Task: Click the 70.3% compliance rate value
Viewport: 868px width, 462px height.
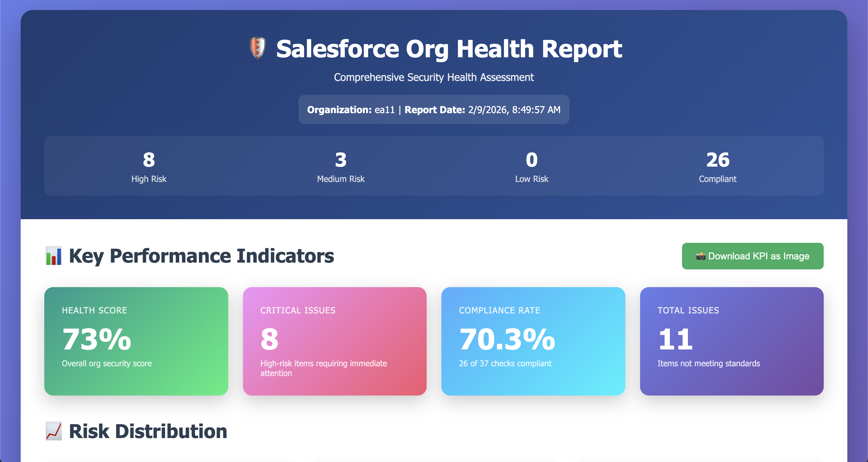Action: click(507, 339)
